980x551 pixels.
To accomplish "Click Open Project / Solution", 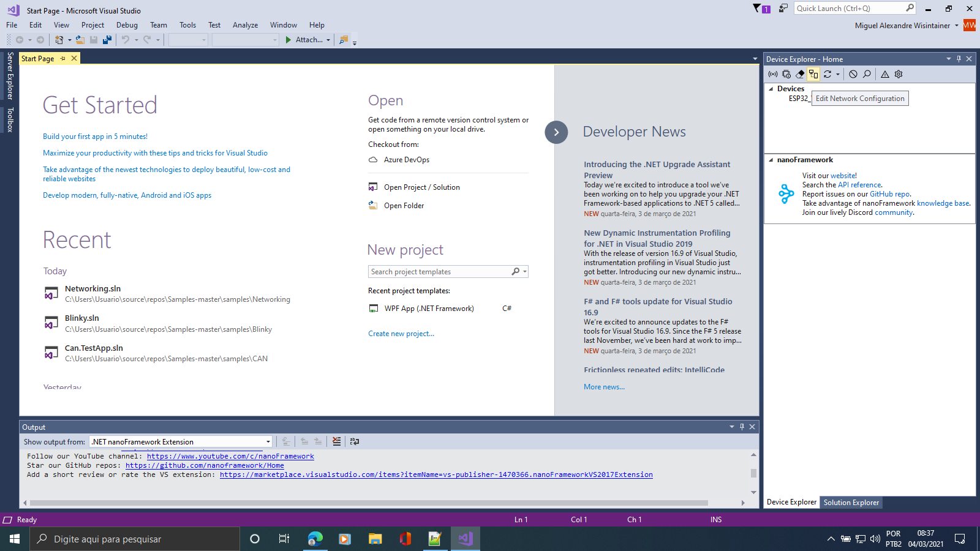I will click(x=421, y=187).
